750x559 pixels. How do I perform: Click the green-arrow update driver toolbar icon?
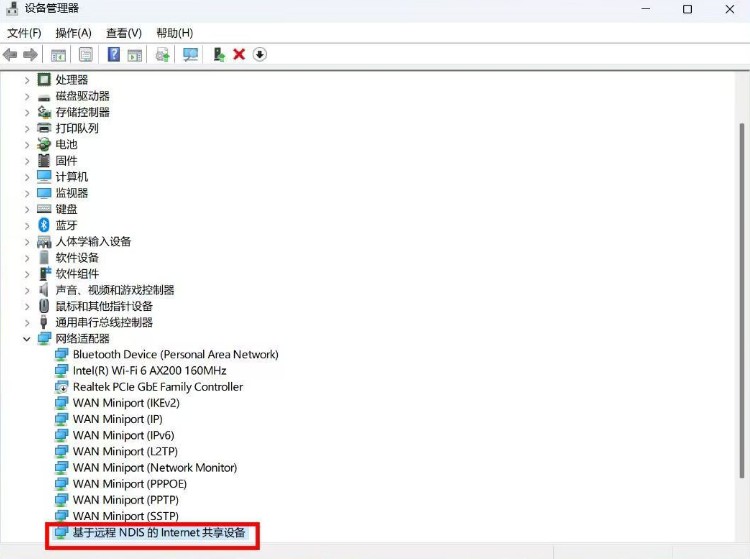click(x=218, y=54)
